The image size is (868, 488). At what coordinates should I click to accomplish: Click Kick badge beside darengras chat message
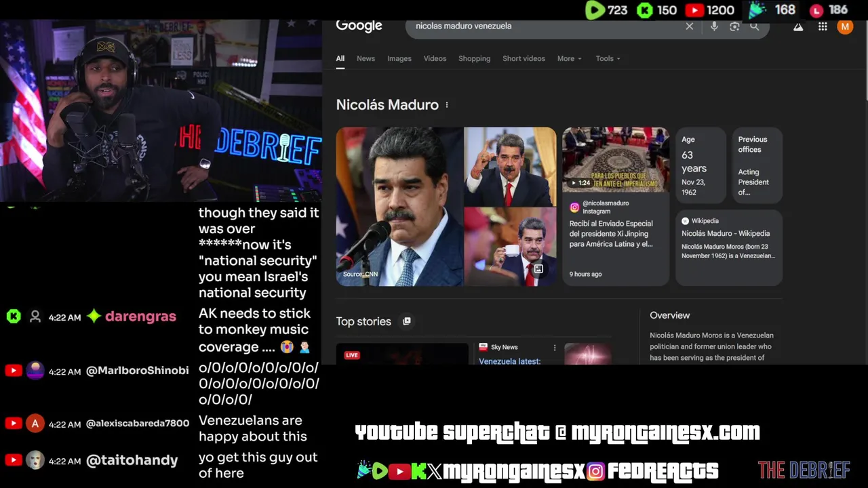coord(14,317)
